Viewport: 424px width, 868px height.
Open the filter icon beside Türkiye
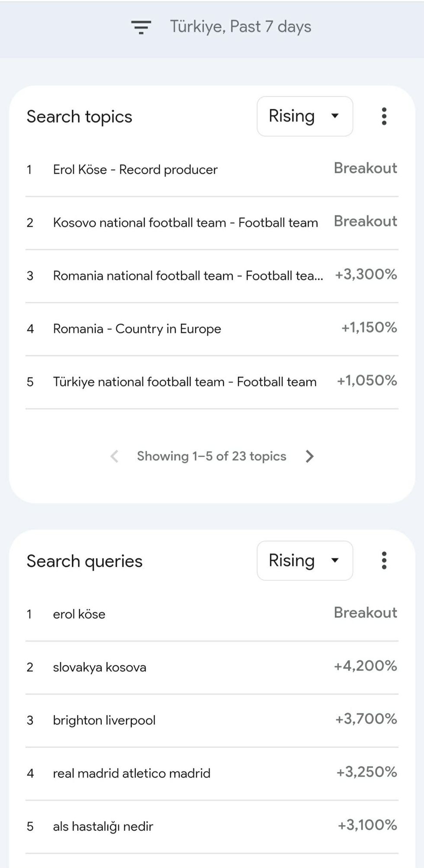click(141, 27)
